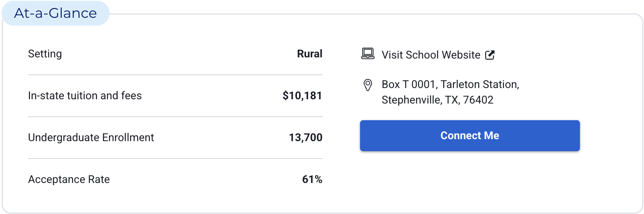Click the divider line above Acceptance Rate

[175, 159]
